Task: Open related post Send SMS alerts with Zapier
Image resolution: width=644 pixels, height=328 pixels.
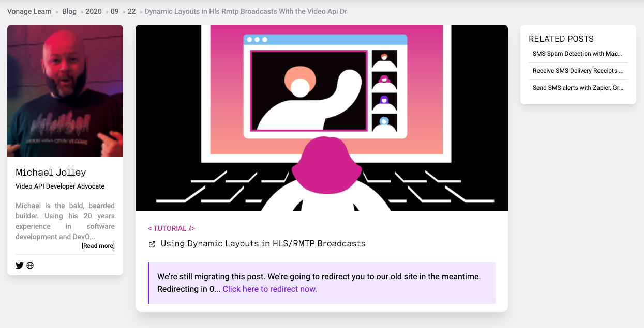Action: [578, 88]
